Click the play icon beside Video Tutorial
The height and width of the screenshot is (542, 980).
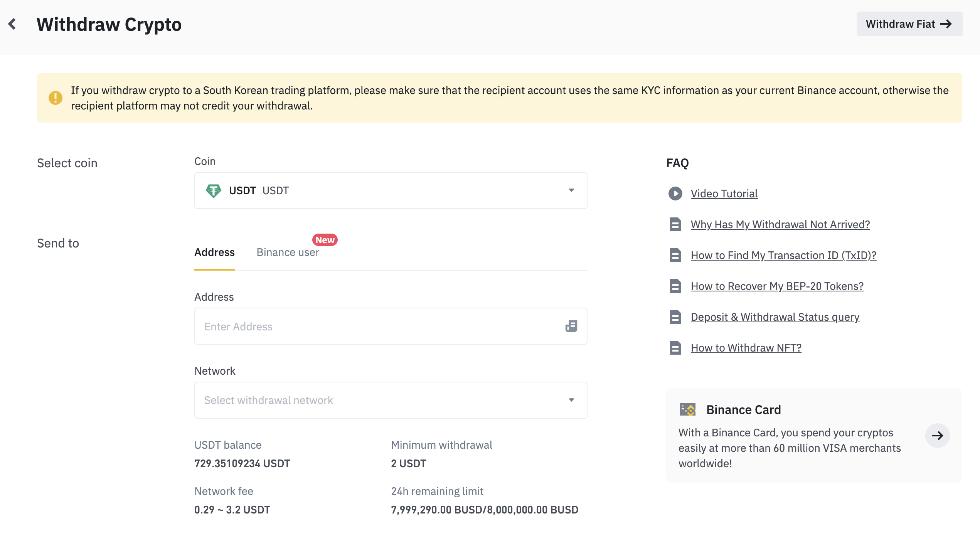pos(675,194)
